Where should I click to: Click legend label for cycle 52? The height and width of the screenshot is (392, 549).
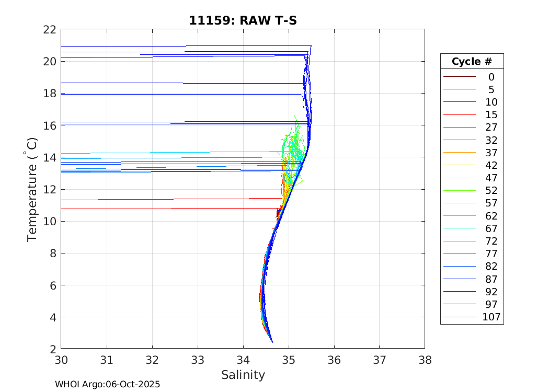point(491,191)
